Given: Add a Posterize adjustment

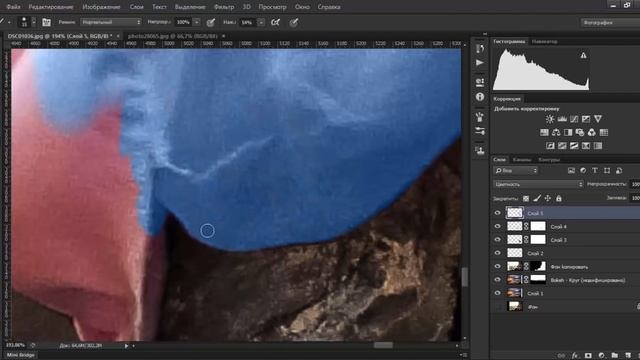Looking at the screenshot, I should coord(562,146).
